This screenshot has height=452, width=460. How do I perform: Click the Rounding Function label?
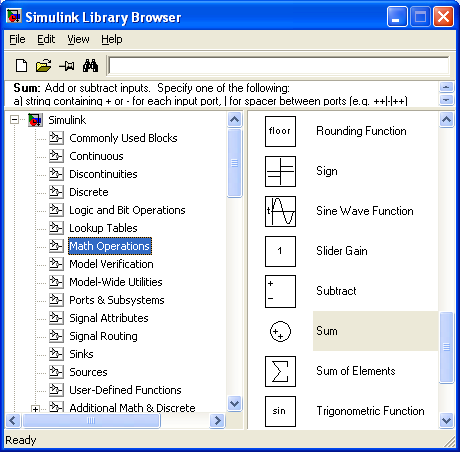(361, 131)
